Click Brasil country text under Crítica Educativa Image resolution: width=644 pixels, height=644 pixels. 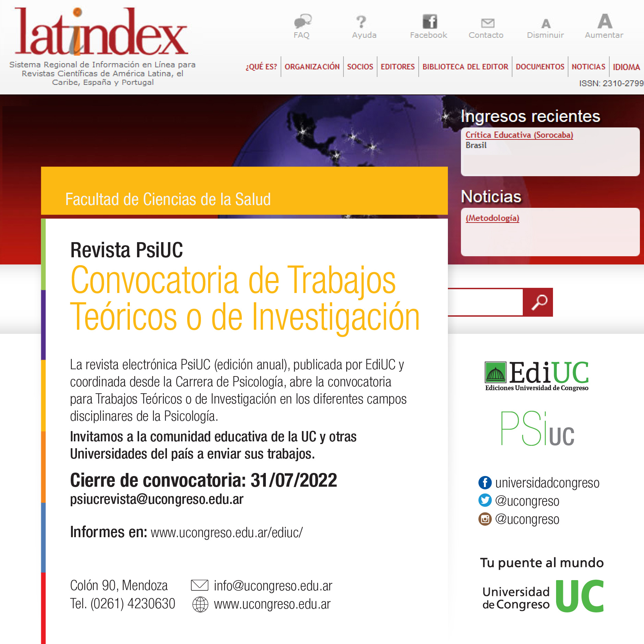coord(476,145)
